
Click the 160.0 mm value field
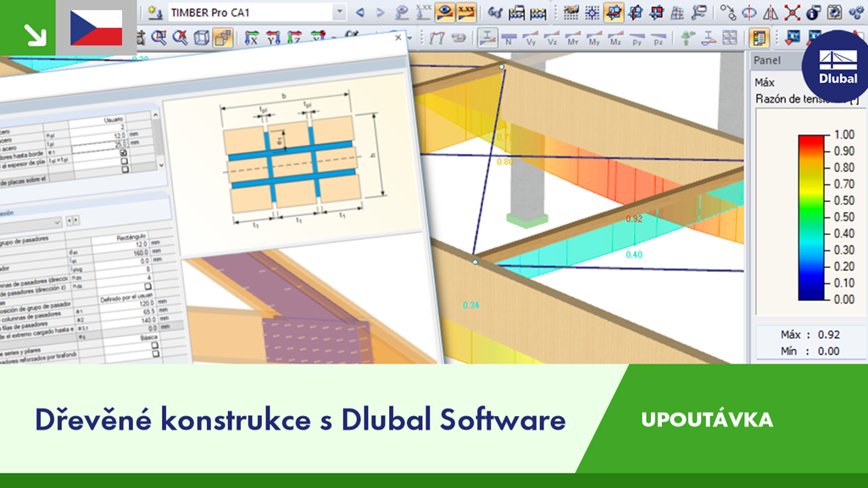[x=140, y=252]
